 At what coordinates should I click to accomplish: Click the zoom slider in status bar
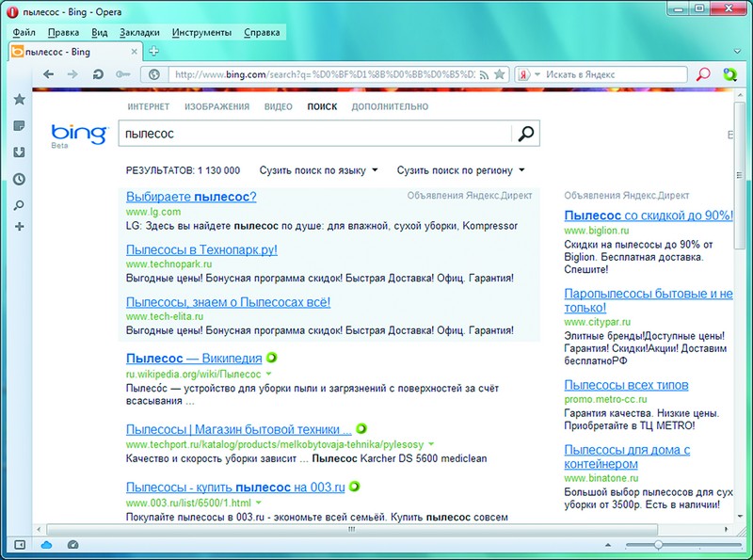(683, 545)
